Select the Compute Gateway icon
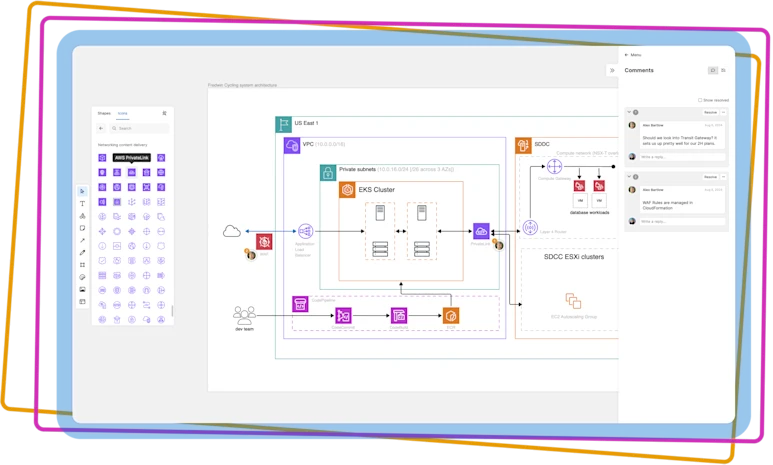Viewport: 773px width, 465px height. tap(555, 167)
